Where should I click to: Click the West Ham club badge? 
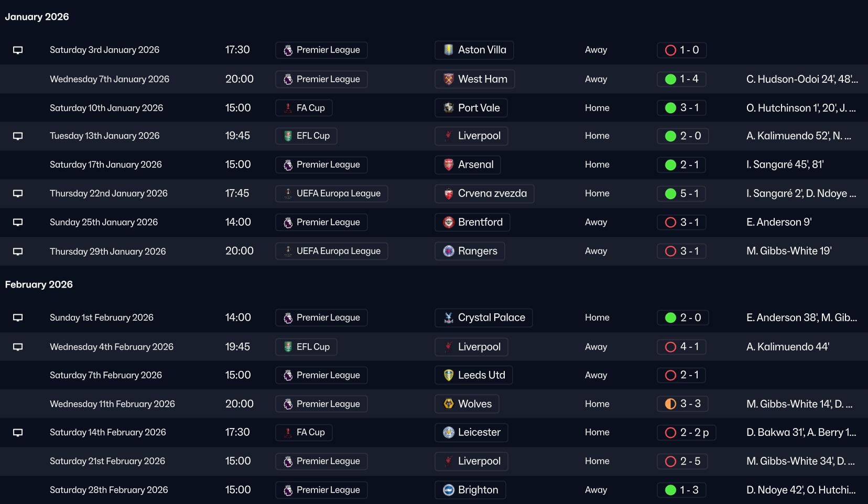tap(449, 79)
